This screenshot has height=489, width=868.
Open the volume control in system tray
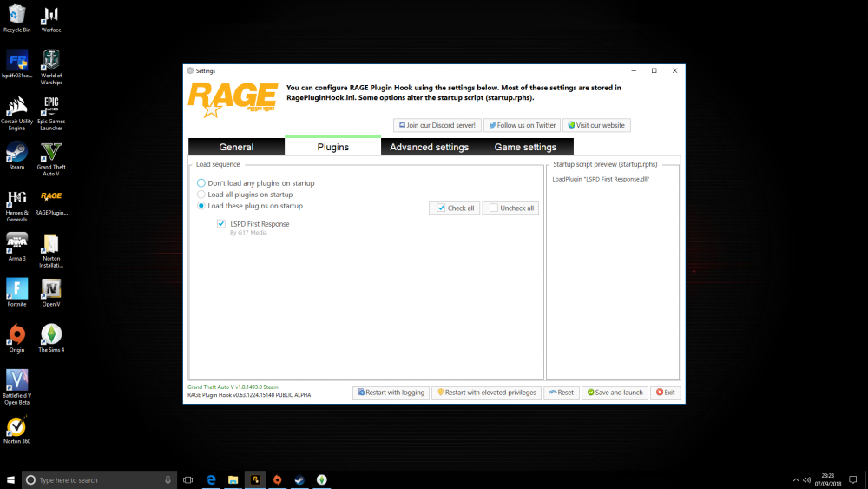tap(806, 479)
